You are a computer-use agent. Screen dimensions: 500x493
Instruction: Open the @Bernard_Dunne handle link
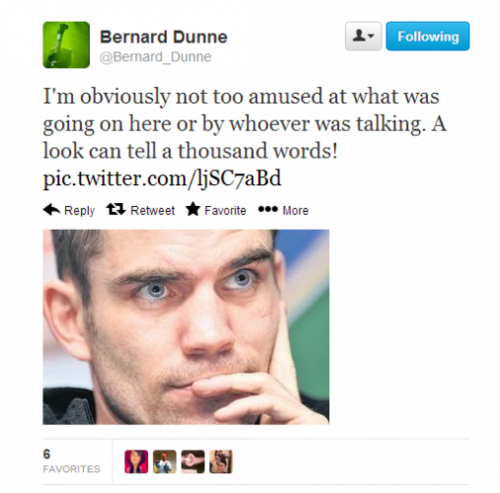[155, 57]
